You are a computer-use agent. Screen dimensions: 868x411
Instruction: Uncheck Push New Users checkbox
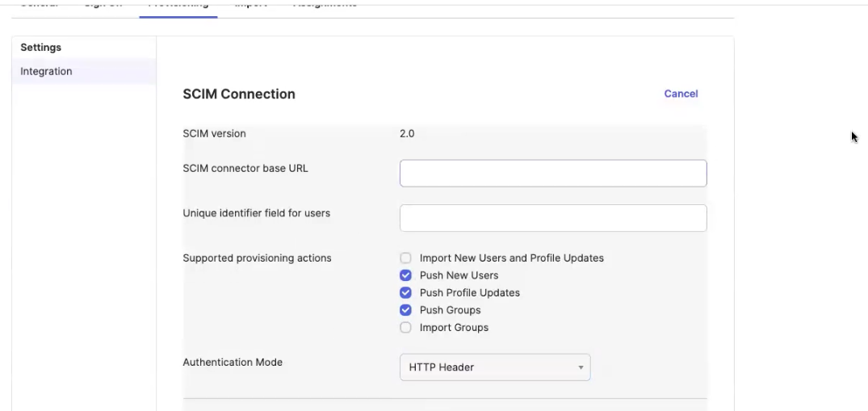406,275
